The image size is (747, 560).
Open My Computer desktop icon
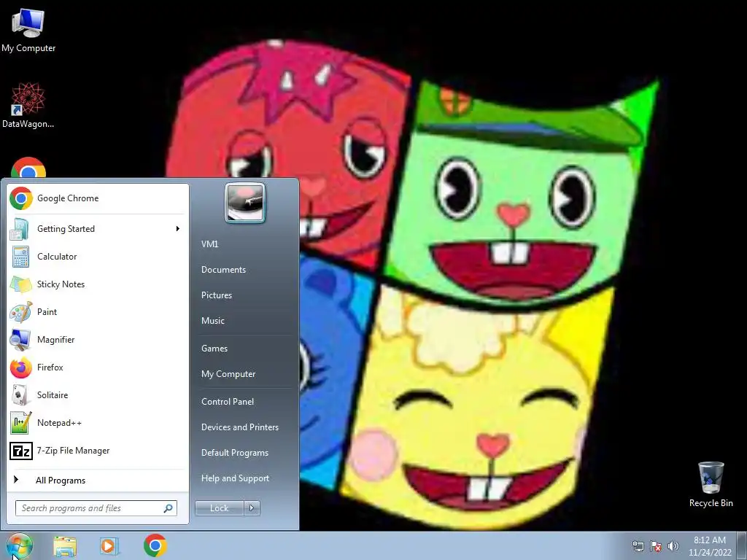click(28, 29)
